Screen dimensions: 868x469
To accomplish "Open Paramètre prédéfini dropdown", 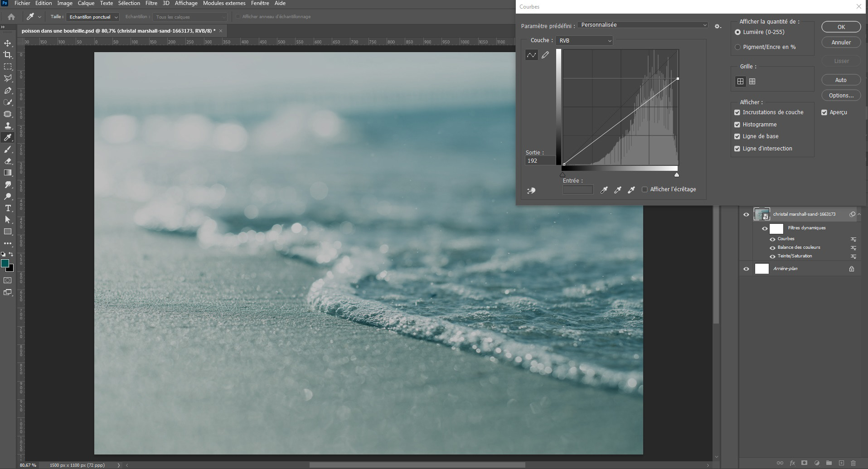I will point(642,25).
